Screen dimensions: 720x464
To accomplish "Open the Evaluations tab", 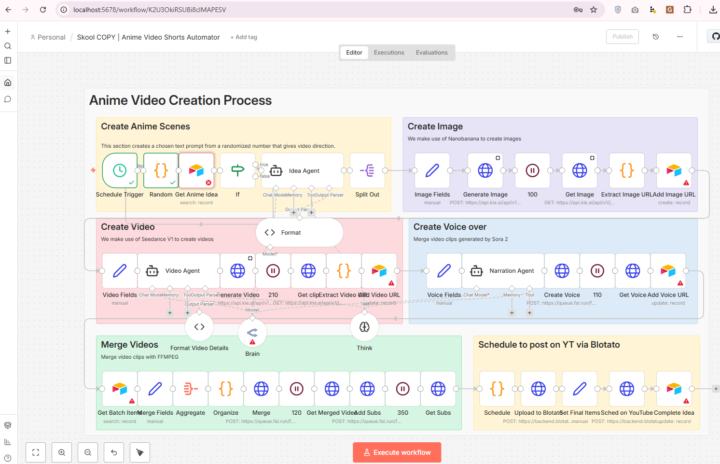I will point(431,52).
